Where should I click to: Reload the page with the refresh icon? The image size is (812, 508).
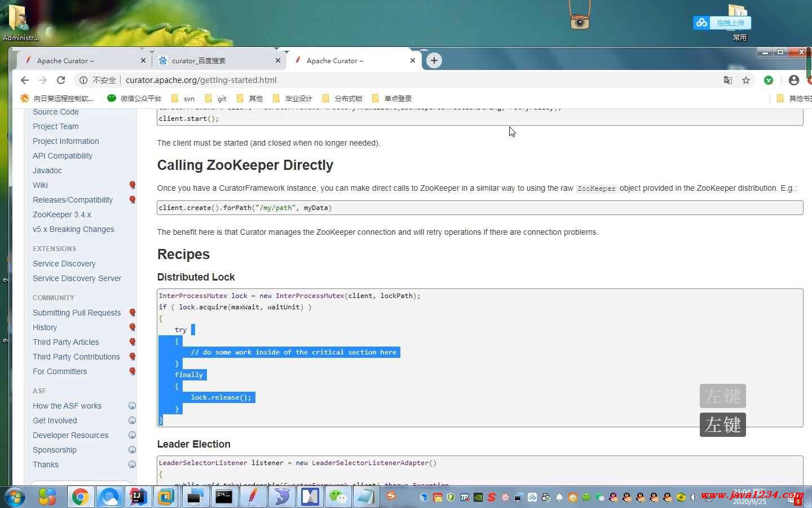coord(61,80)
